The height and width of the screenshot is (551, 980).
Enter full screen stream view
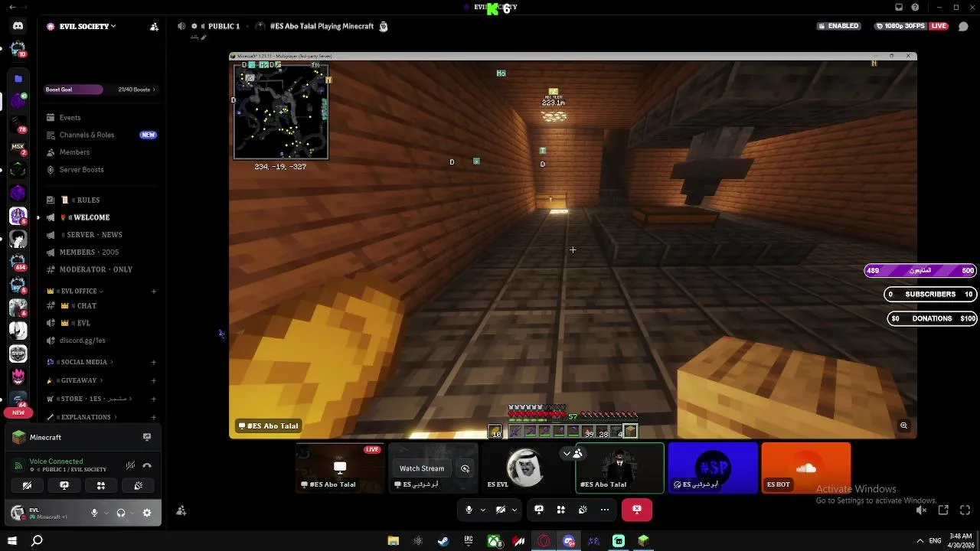point(965,510)
